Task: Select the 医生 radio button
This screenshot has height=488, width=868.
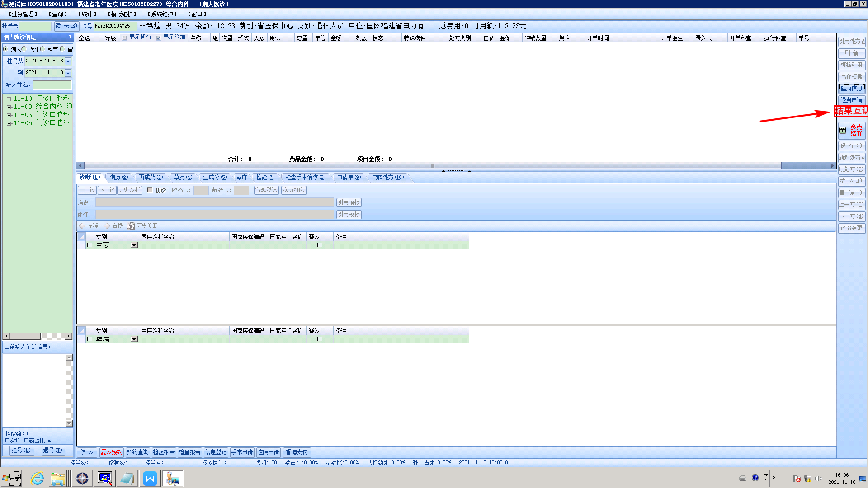Action: 24,49
